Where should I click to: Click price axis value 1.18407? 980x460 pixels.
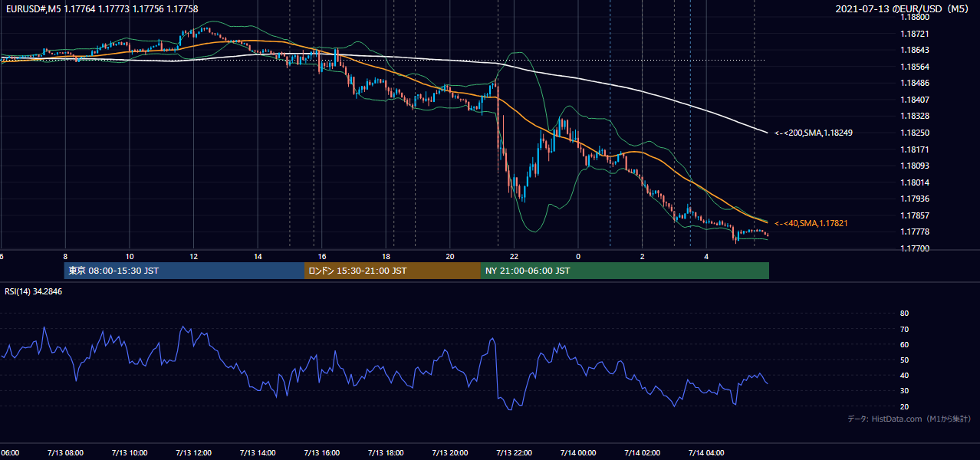tap(914, 100)
